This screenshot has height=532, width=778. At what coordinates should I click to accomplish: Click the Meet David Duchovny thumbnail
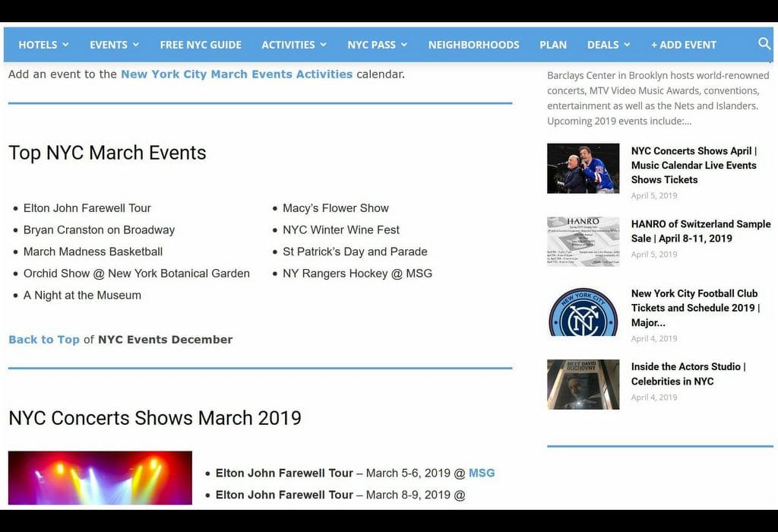coord(583,384)
